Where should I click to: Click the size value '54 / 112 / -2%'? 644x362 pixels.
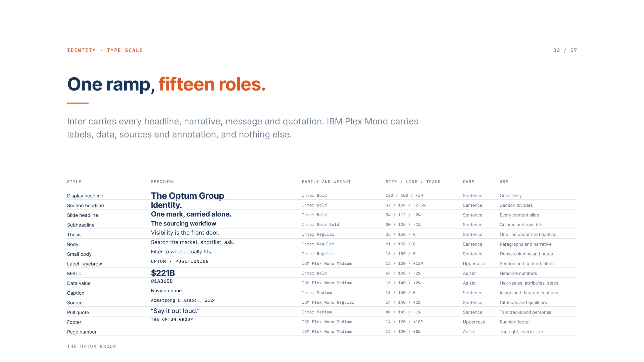pos(403,215)
